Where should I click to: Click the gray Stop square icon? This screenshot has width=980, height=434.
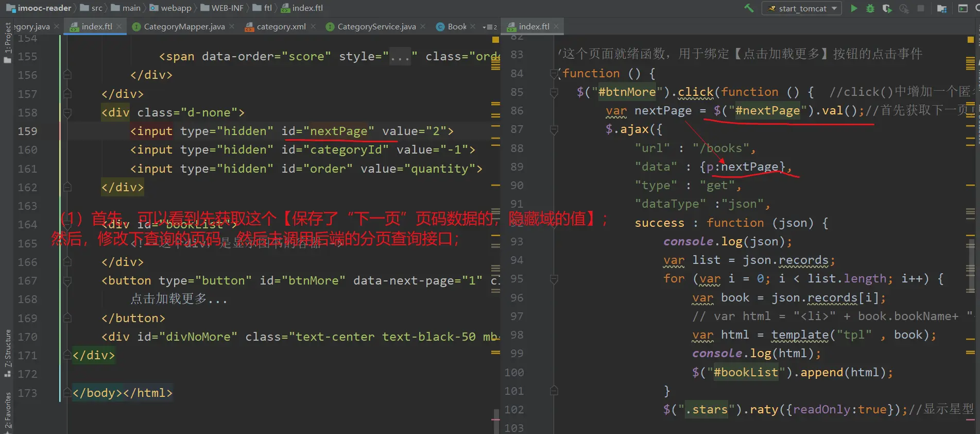(921, 8)
